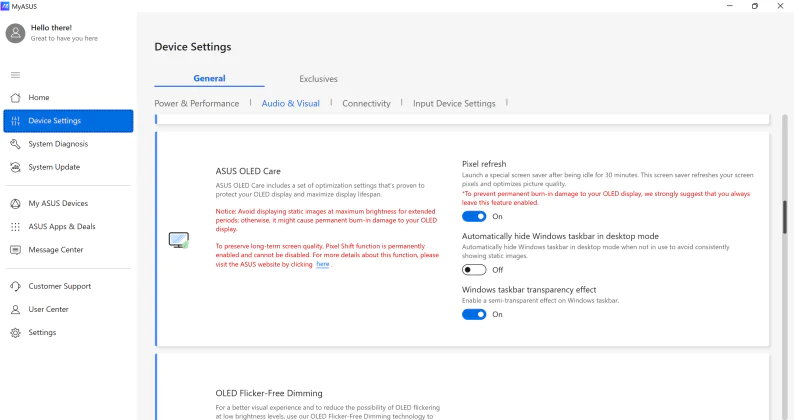The image size is (794, 420).
Task: Turn off the Pixel refresh toggle
Action: [474, 216]
